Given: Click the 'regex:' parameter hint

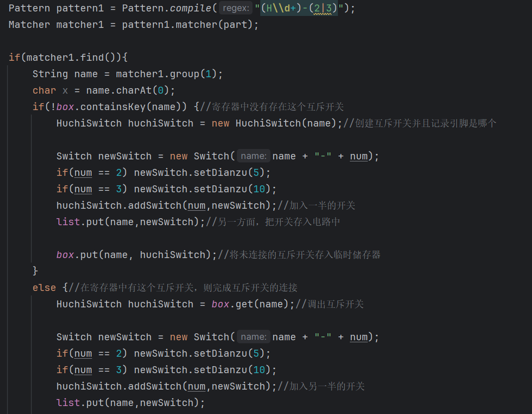Looking at the screenshot, I should coord(236,8).
